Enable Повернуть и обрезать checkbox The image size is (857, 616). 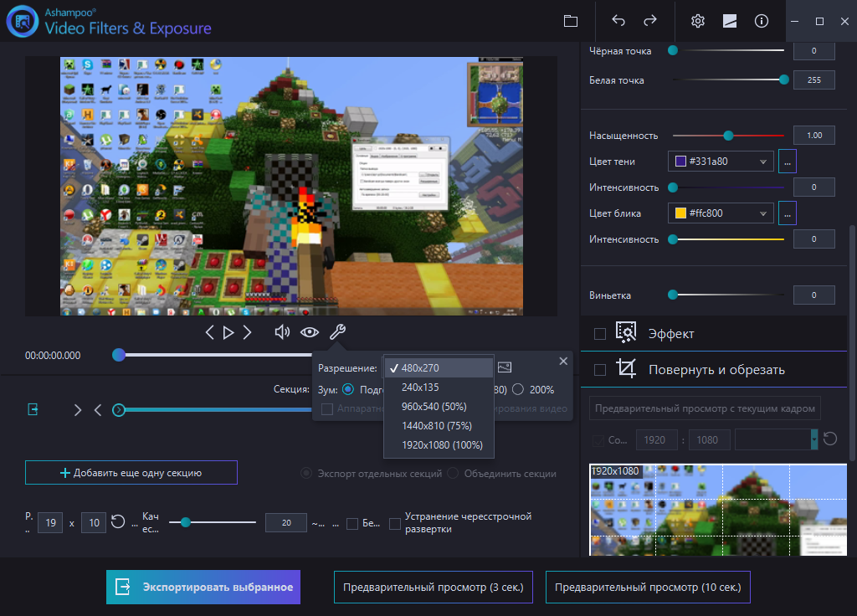click(600, 370)
